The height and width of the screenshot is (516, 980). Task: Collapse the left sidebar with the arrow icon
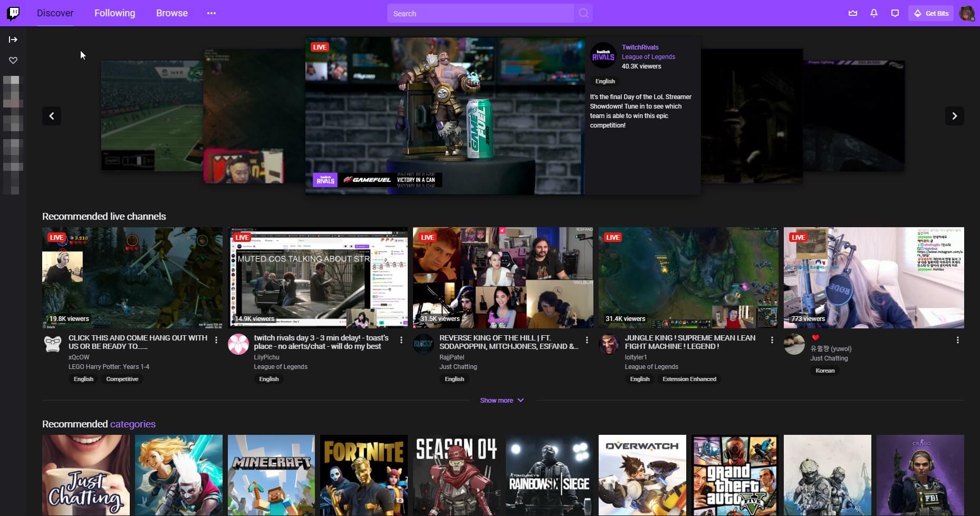click(13, 38)
